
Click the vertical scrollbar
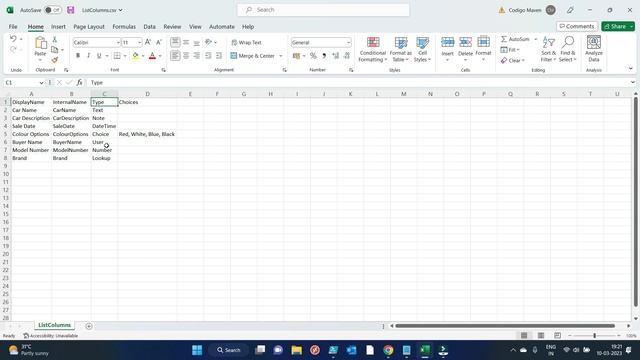(x=636, y=202)
